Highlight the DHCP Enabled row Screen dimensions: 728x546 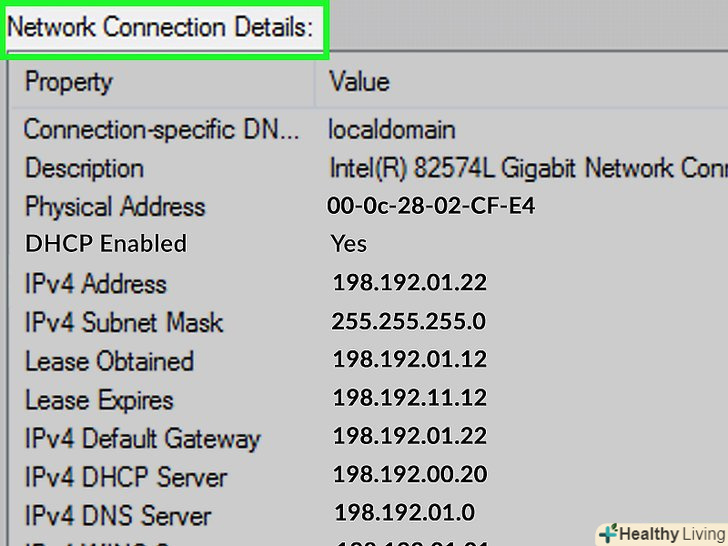coord(106,244)
